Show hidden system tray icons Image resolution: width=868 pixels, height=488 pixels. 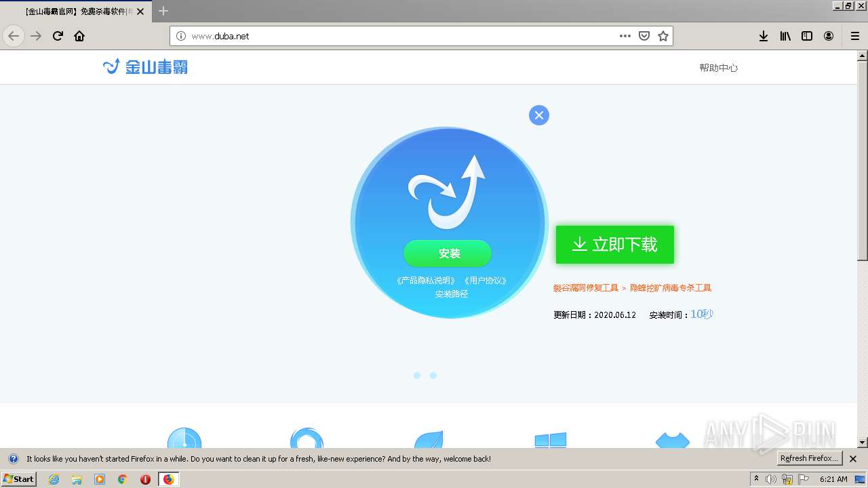pyautogui.click(x=756, y=479)
